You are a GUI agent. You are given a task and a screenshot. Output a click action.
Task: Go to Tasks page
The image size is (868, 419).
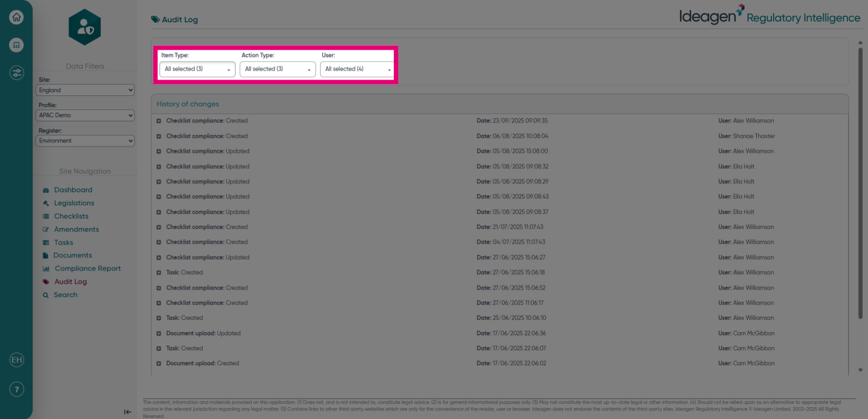point(64,242)
